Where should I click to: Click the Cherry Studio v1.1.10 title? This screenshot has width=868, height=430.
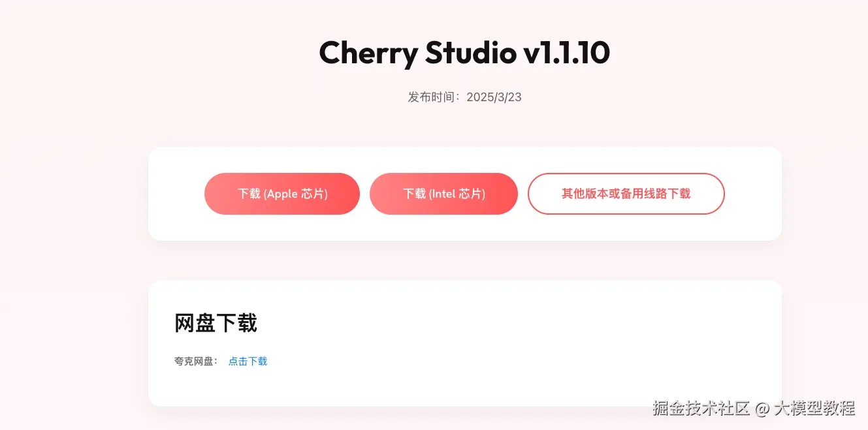coord(464,53)
